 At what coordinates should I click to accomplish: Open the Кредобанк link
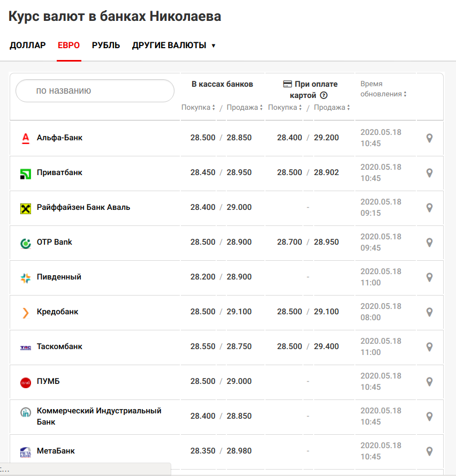point(57,312)
